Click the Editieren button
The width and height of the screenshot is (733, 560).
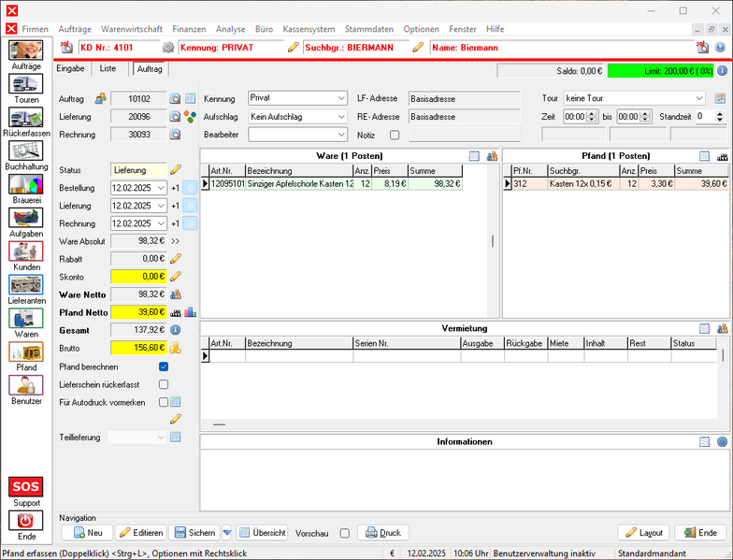tap(141, 533)
